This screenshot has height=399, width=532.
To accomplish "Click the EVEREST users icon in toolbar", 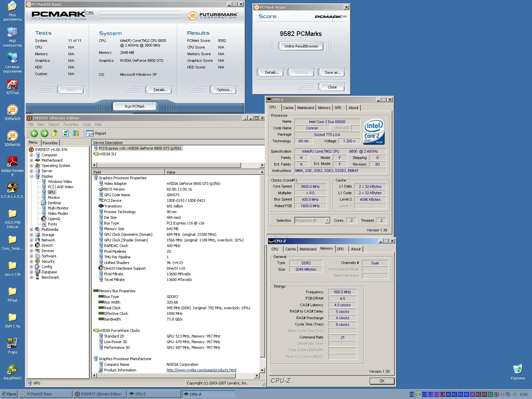I will (76, 133).
